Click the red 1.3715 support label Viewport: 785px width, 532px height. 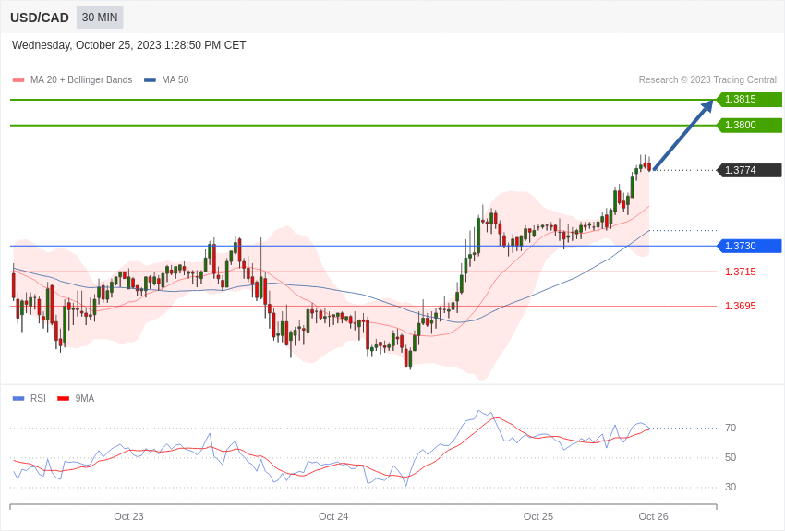741,272
